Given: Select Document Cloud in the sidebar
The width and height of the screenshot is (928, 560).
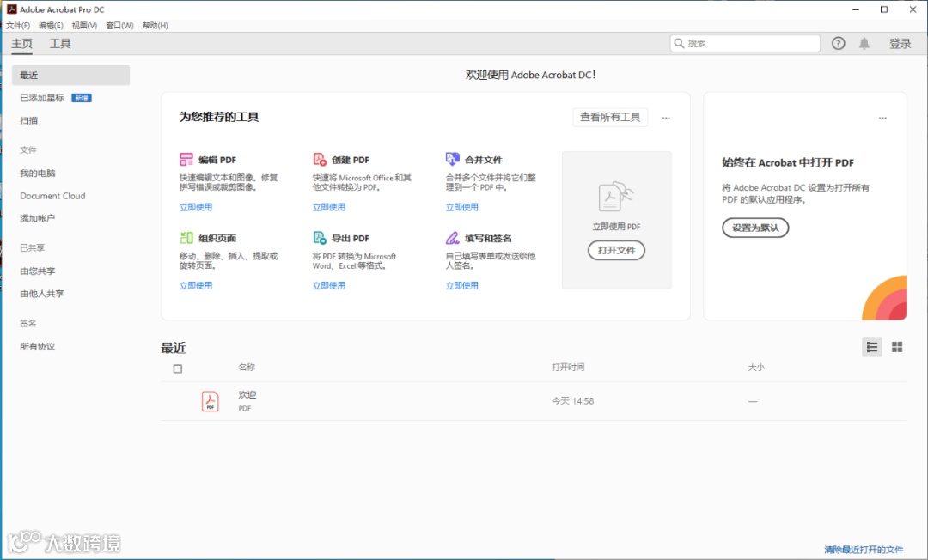Looking at the screenshot, I should (x=52, y=196).
